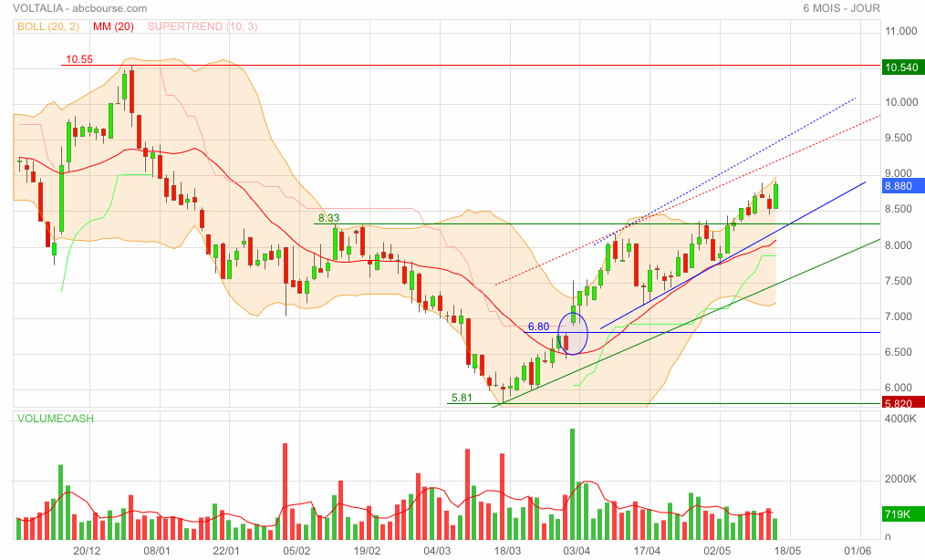Click the 18/05 date axis label

(787, 551)
